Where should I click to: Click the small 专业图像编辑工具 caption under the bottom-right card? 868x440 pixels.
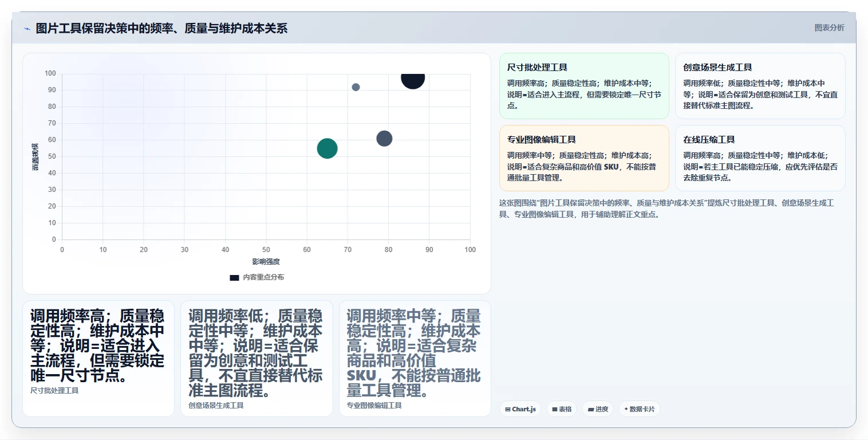tap(374, 406)
